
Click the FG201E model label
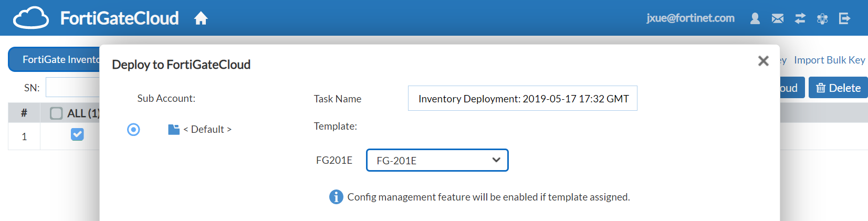(334, 160)
